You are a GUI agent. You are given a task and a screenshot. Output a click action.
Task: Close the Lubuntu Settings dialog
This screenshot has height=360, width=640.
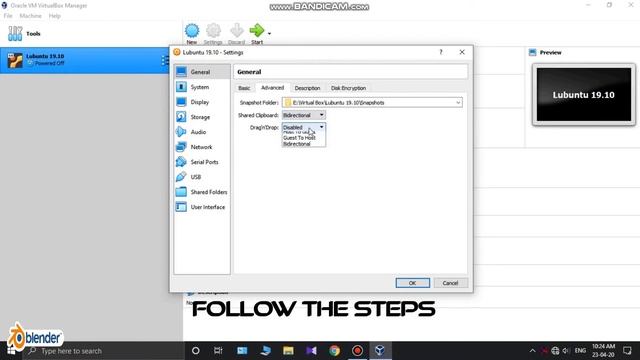[x=462, y=52]
